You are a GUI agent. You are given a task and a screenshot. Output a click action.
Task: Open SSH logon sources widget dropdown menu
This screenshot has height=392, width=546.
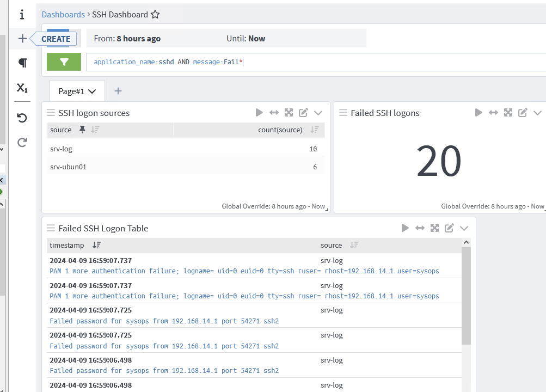tap(318, 113)
